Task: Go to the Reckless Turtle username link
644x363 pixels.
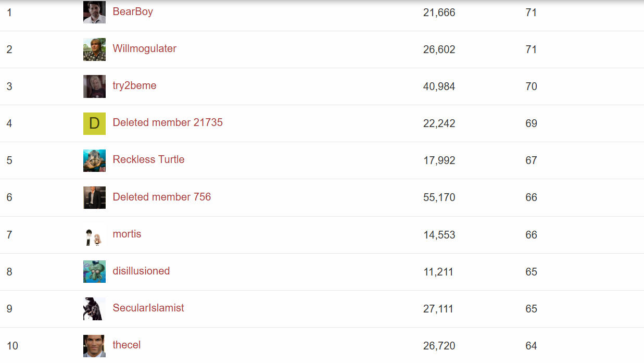Action: click(148, 159)
